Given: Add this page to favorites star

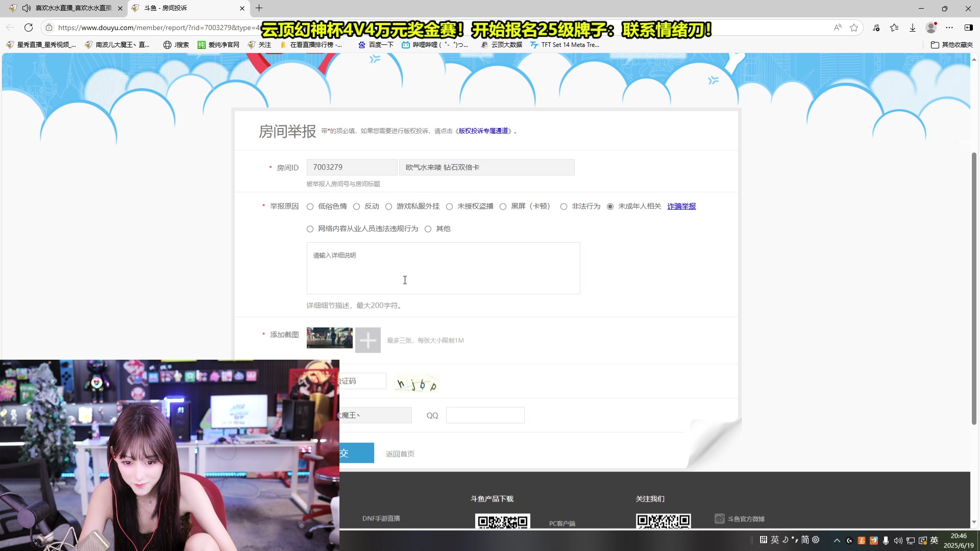Looking at the screenshot, I should click(x=854, y=28).
